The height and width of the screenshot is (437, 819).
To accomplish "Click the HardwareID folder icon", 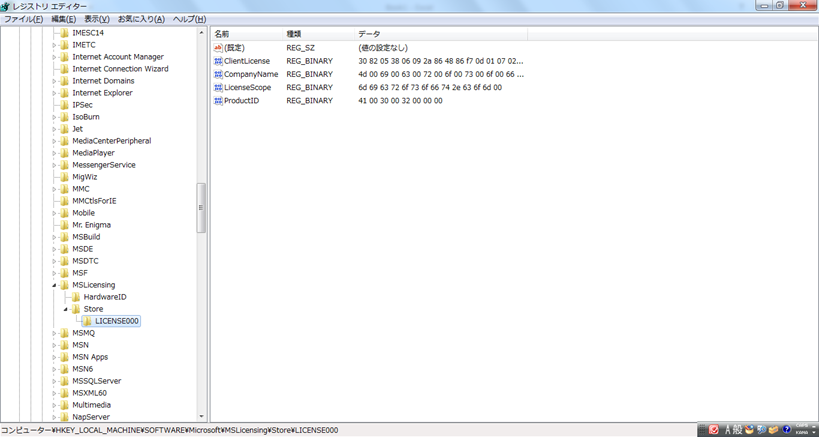I will point(76,297).
